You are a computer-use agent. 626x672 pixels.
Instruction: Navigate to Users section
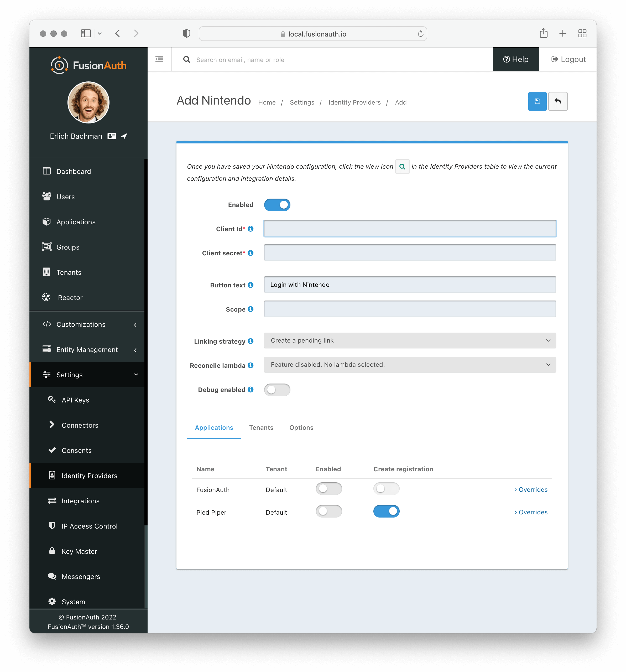pos(65,197)
